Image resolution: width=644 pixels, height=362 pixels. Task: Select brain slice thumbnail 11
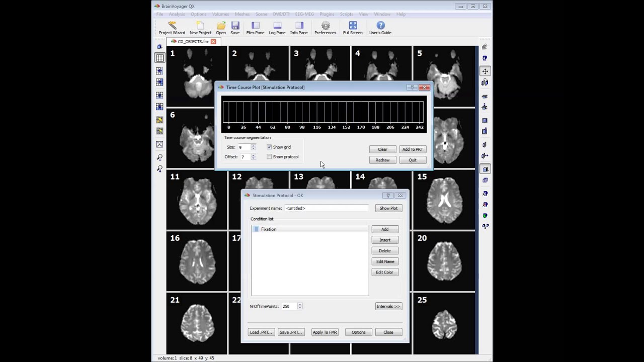click(x=197, y=201)
